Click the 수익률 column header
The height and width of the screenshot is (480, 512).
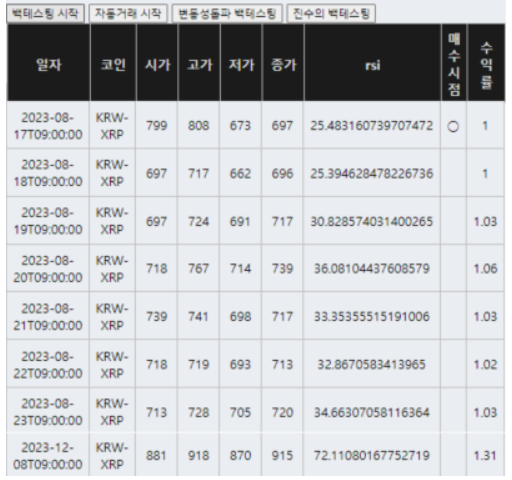tap(486, 63)
